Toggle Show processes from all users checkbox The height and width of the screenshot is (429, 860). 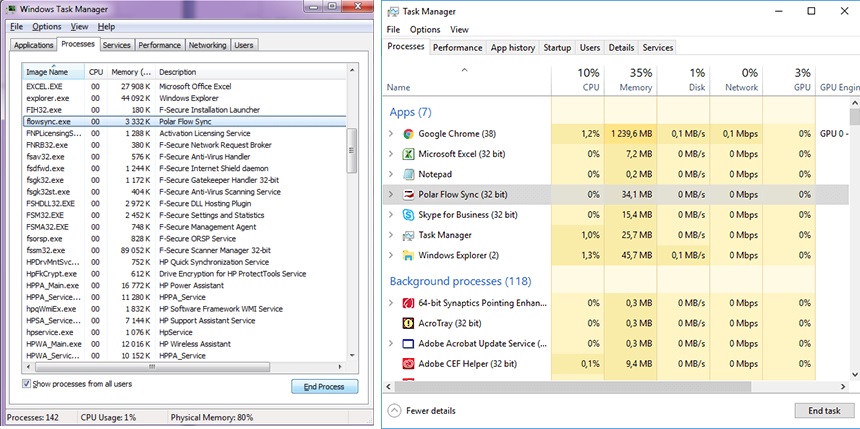26,384
